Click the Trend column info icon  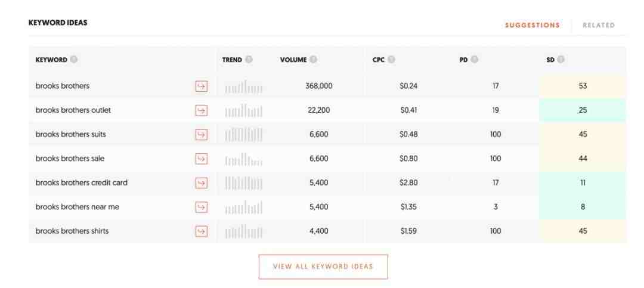point(249,60)
